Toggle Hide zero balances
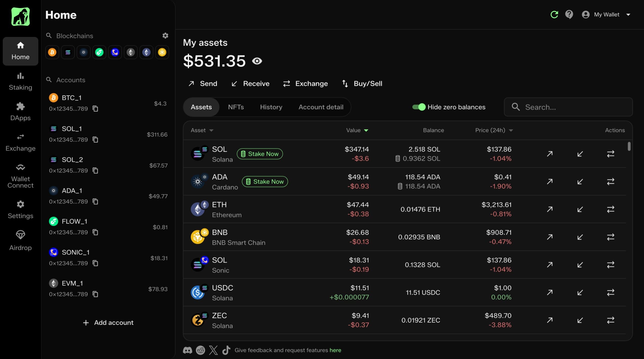The image size is (644, 359). [418, 107]
